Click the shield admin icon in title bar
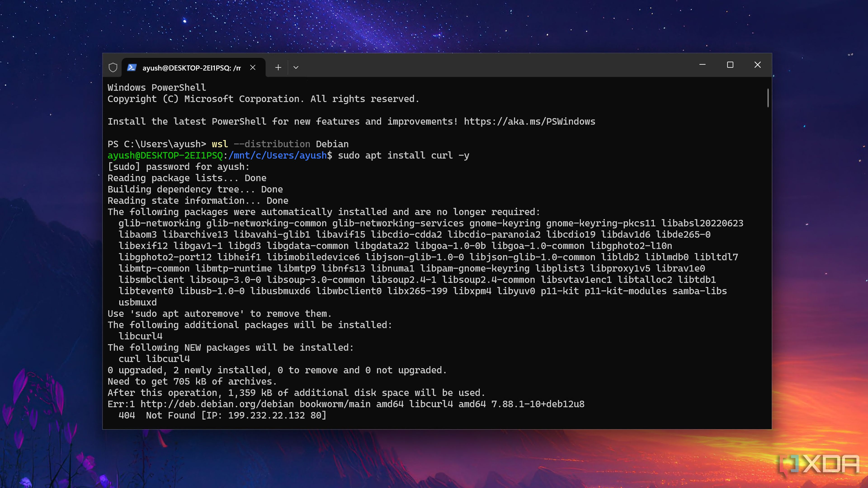Viewport: 868px width, 488px height. [113, 67]
